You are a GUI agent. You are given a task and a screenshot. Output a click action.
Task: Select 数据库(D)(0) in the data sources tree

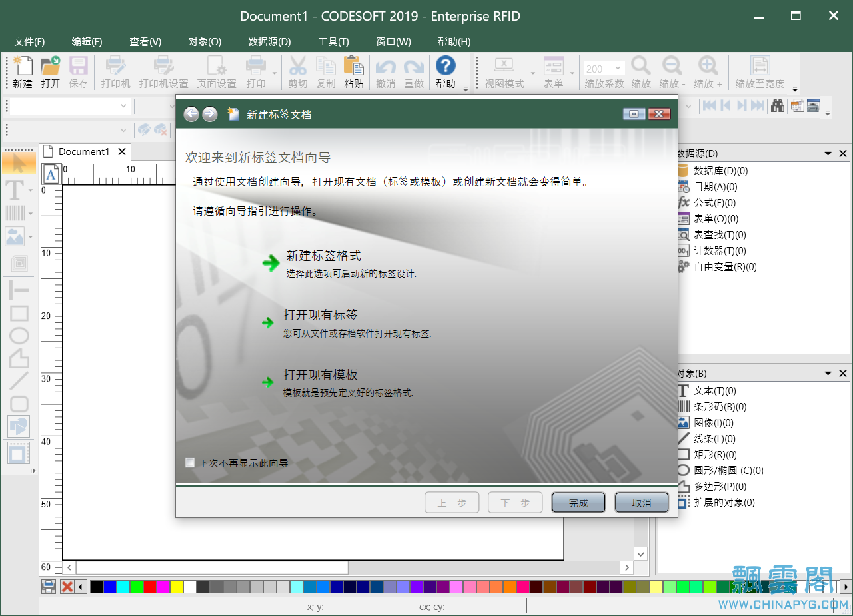point(721,171)
